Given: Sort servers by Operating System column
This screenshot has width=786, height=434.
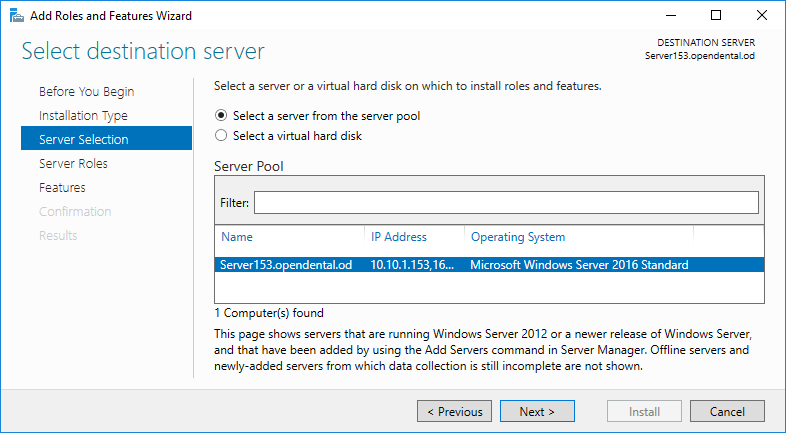Looking at the screenshot, I should 579,237.
